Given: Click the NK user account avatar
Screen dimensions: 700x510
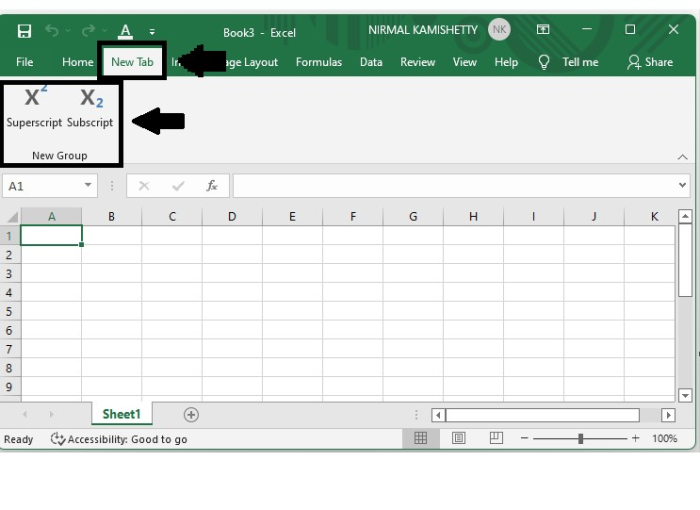Looking at the screenshot, I should (499, 30).
